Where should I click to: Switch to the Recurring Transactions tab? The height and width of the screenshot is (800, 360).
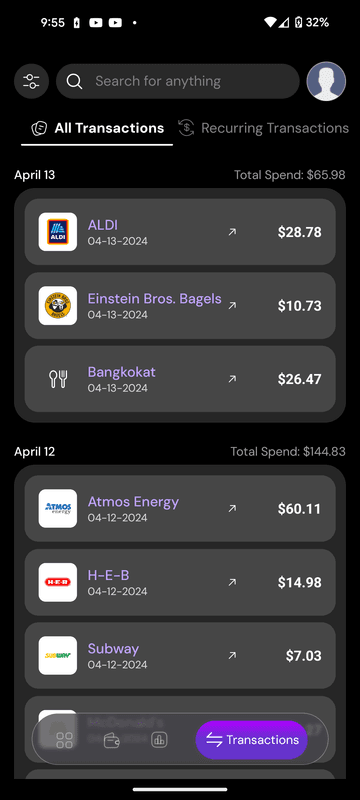[264, 128]
